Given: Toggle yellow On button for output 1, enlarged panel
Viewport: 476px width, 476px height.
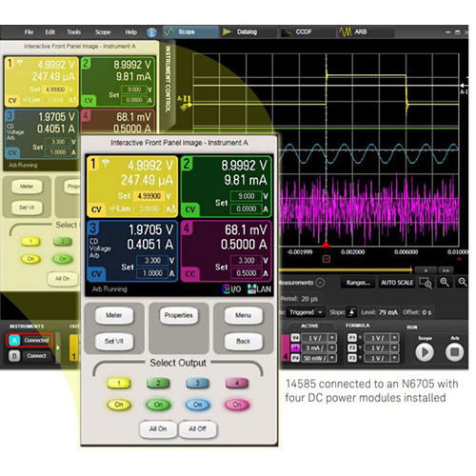Looking at the screenshot, I should (x=119, y=405).
